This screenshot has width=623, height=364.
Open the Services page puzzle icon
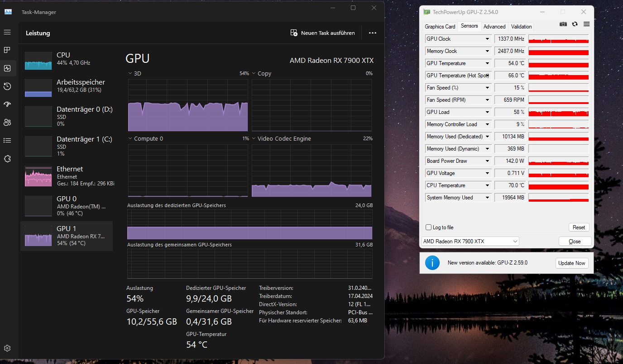7,159
